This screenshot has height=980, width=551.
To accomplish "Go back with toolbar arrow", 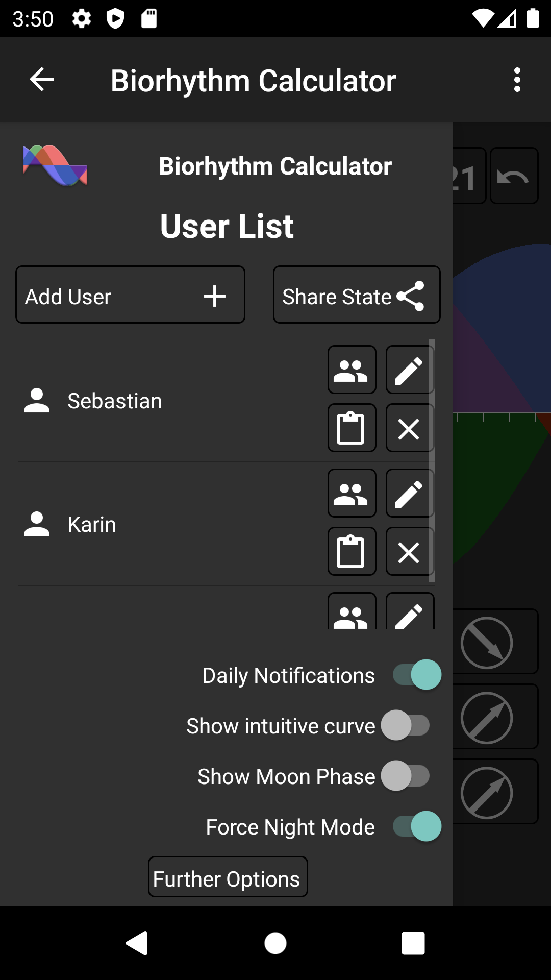I will click(42, 80).
